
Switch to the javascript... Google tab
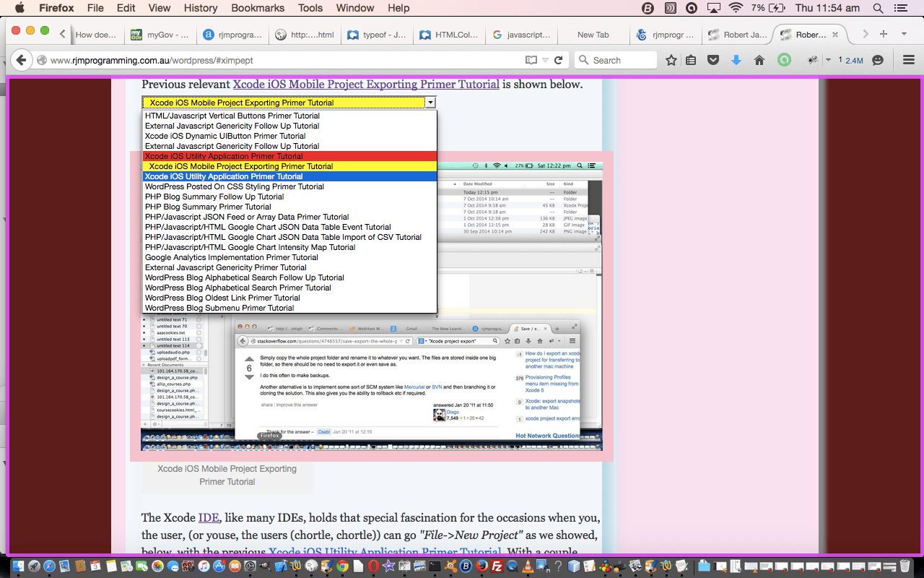[x=521, y=34]
